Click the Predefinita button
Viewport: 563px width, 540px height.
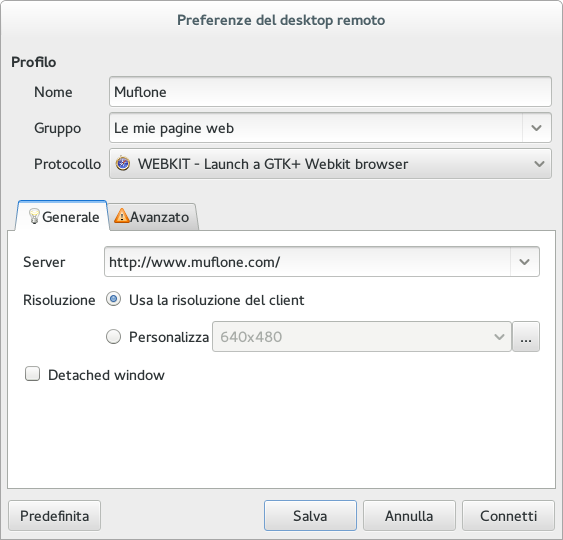point(55,516)
